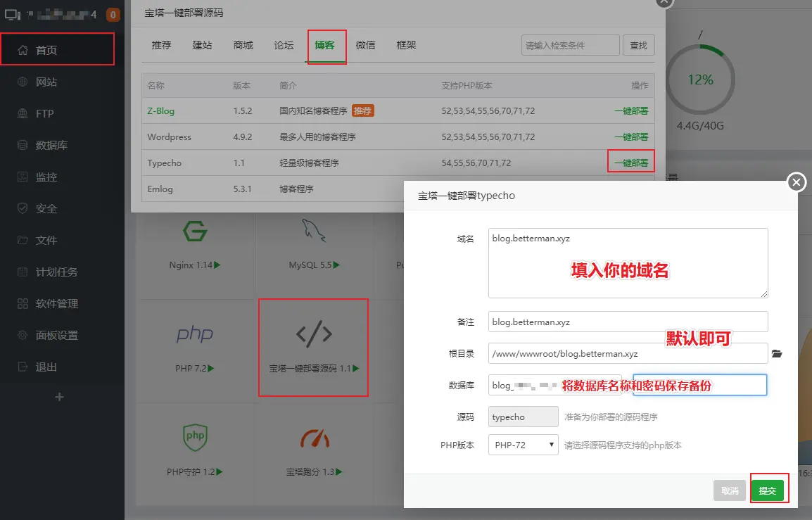Screen dimensions: 812x520
Task: Click the 提交 submit button
Action: tap(768, 490)
